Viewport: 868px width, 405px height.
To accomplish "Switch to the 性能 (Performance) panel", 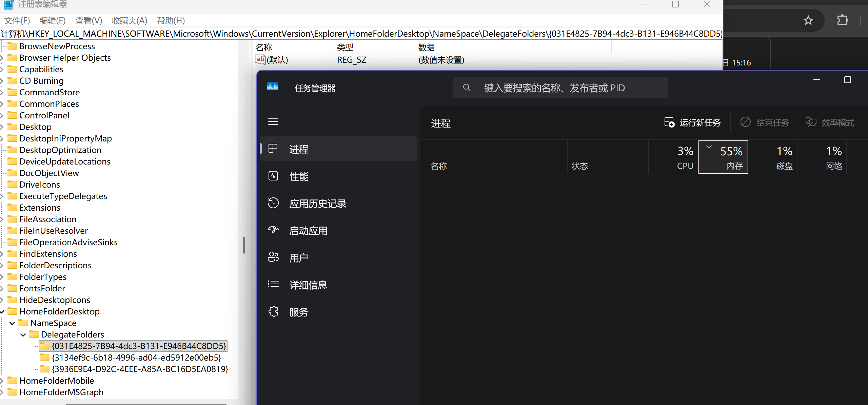I will click(299, 176).
